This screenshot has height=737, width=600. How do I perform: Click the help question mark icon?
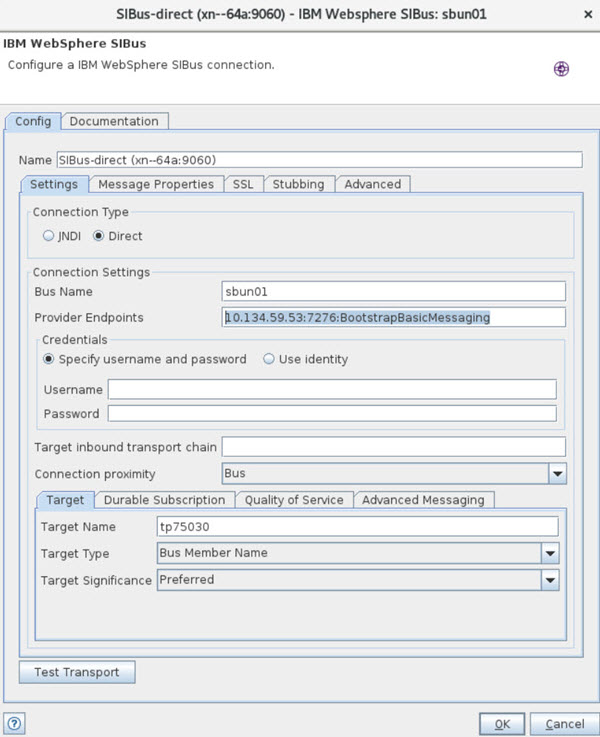[15, 723]
